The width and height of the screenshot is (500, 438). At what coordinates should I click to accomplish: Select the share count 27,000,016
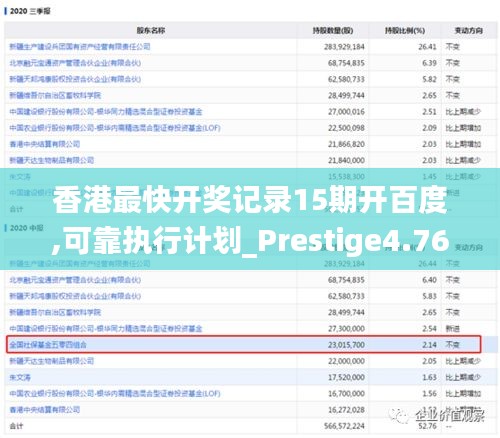(x=346, y=112)
